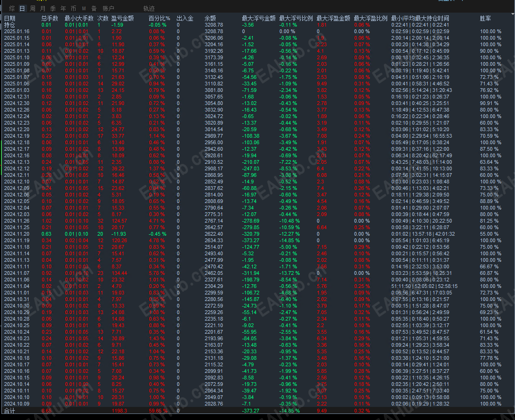
Task: Click holding time 51:11:50 | 52:05:02 | 52:58:15
Action: click(x=425, y=286)
